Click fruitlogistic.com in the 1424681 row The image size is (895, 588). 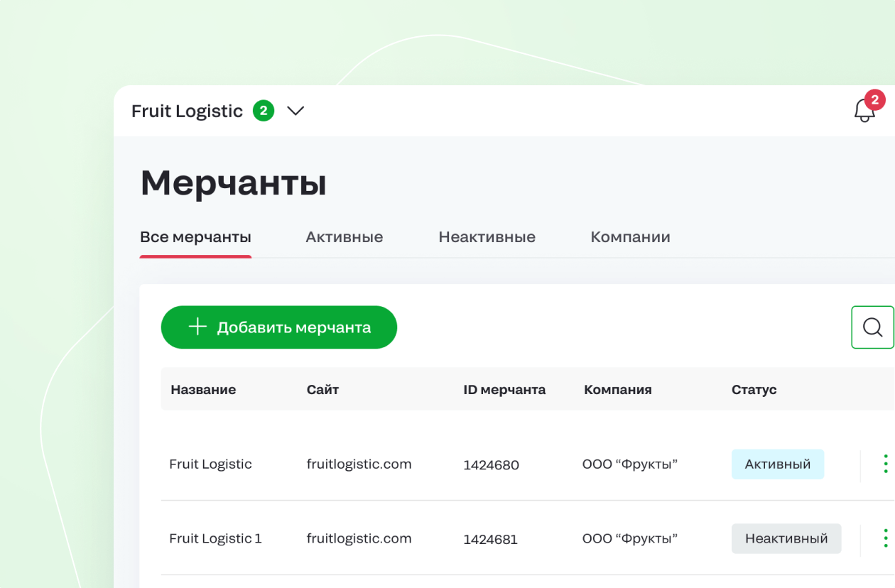(x=359, y=539)
